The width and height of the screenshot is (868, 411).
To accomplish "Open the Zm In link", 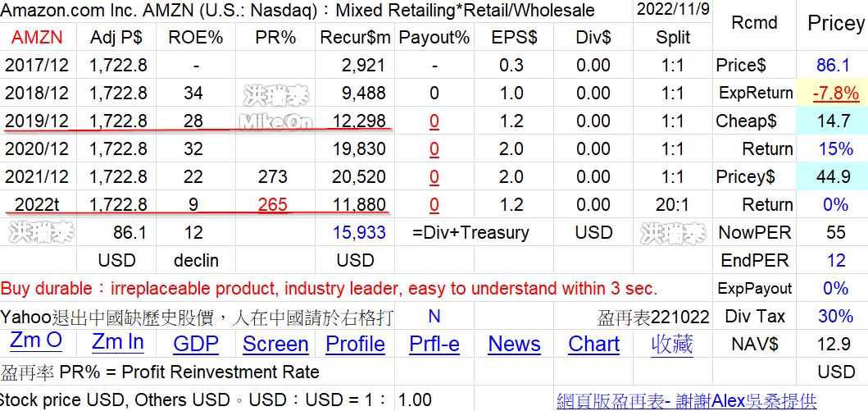I will click(118, 342).
